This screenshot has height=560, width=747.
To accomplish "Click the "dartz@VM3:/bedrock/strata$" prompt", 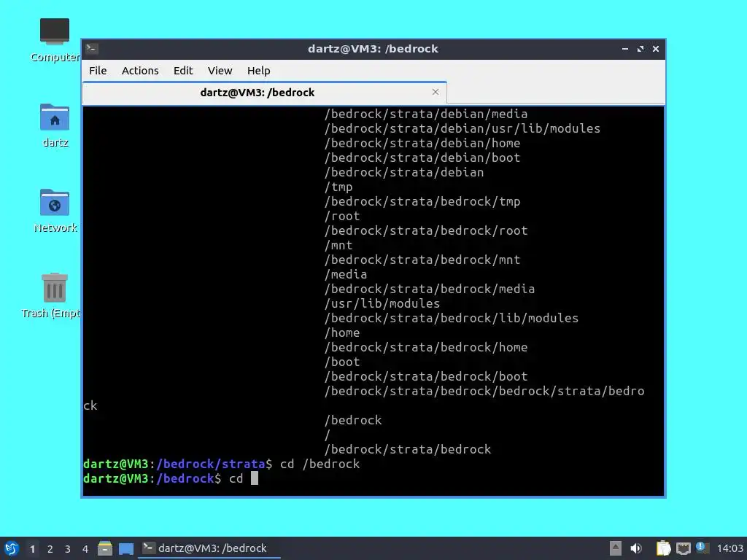I will pyautogui.click(x=178, y=464).
